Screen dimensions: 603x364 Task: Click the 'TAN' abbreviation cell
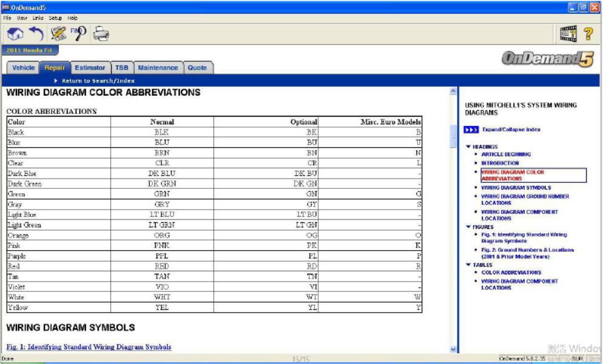(162, 276)
